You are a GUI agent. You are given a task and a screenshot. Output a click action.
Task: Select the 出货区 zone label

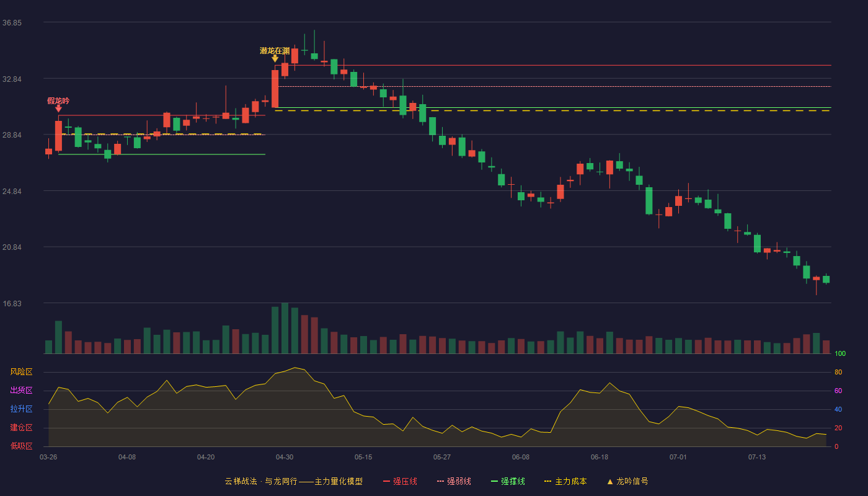tap(21, 391)
